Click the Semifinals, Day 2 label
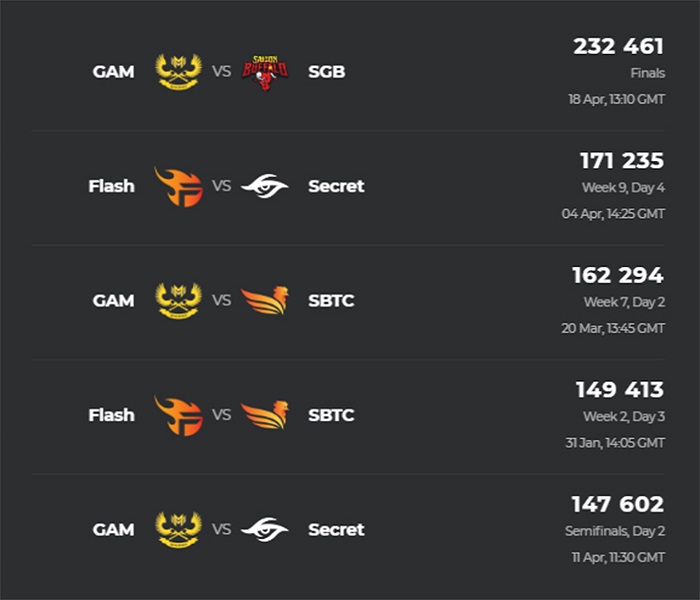Viewport: 700px width, 600px height. [x=615, y=531]
